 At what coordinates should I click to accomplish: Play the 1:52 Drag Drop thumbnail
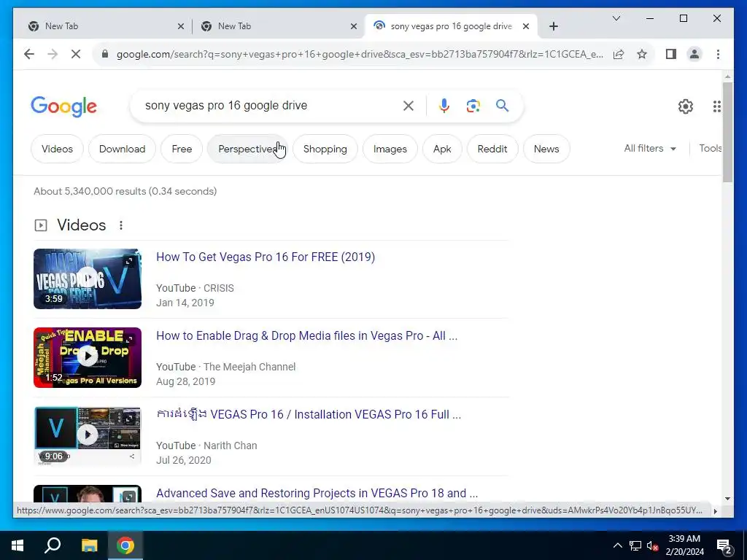(88, 357)
